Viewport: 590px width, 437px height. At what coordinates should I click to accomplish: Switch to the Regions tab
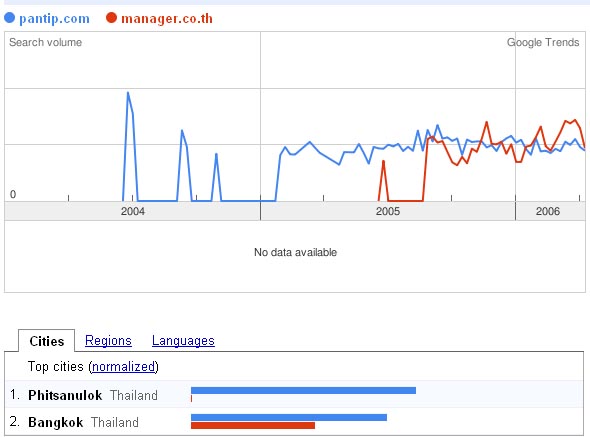coord(108,341)
